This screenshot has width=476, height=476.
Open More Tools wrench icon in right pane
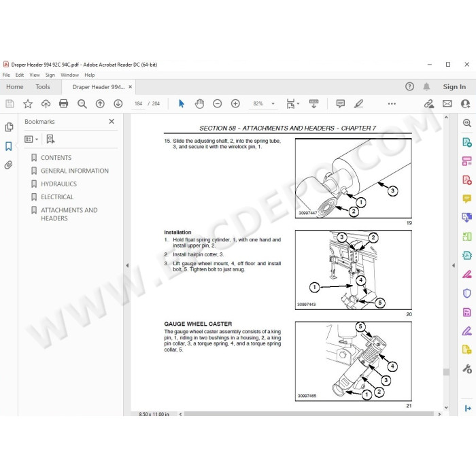tap(467, 369)
